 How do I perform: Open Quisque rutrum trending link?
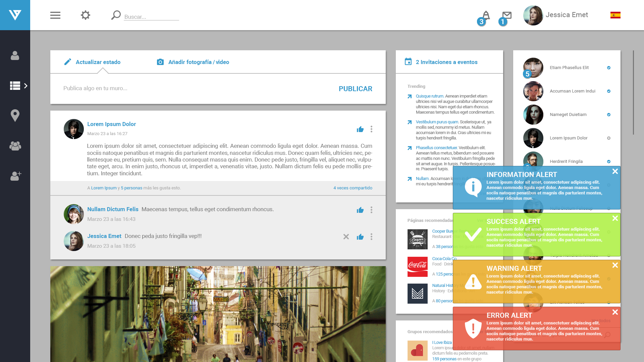coord(430,96)
